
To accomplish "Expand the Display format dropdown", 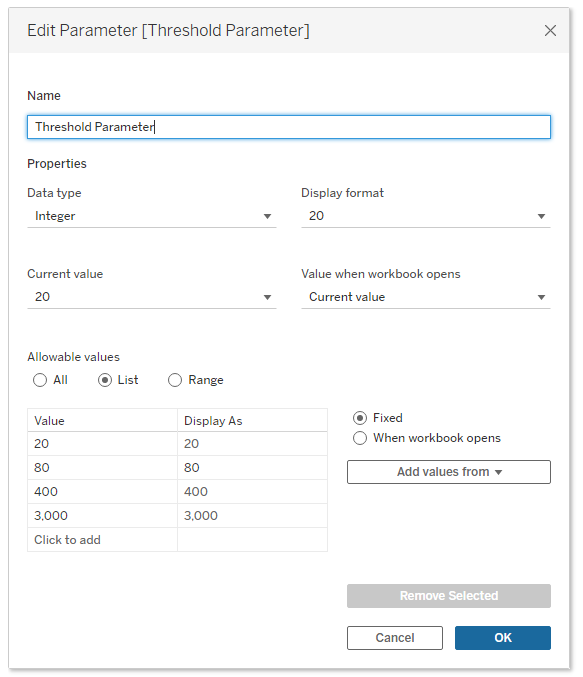I will (x=425, y=216).
